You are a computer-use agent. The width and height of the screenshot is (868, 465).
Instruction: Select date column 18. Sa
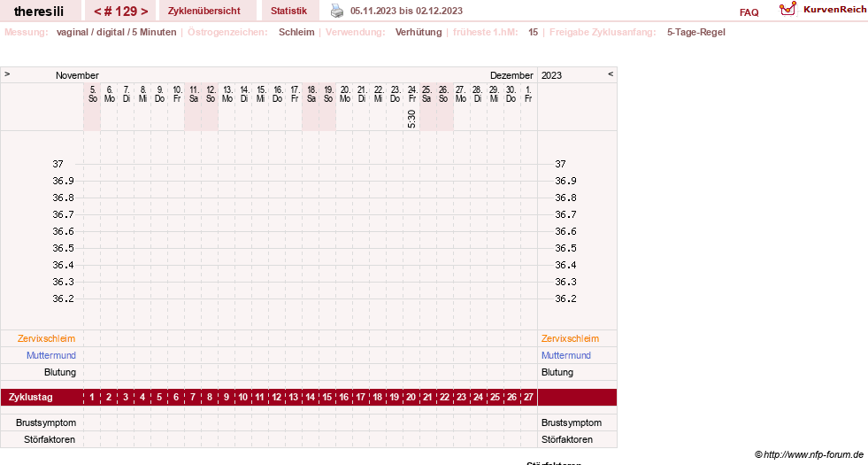(x=311, y=94)
